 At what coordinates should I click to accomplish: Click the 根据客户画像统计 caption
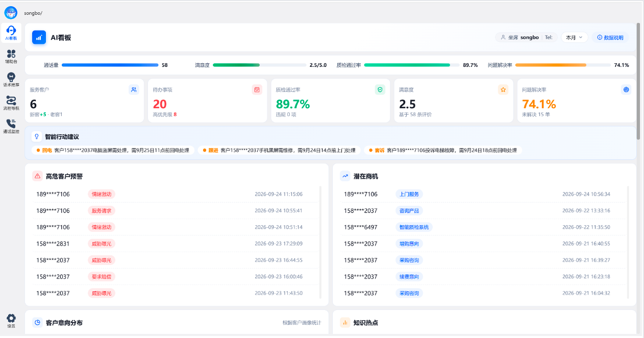302,323
